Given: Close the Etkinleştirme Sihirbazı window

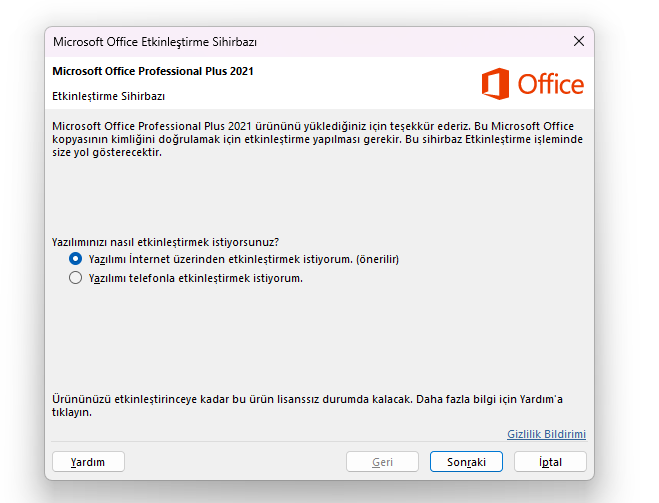Looking at the screenshot, I should 579,41.
